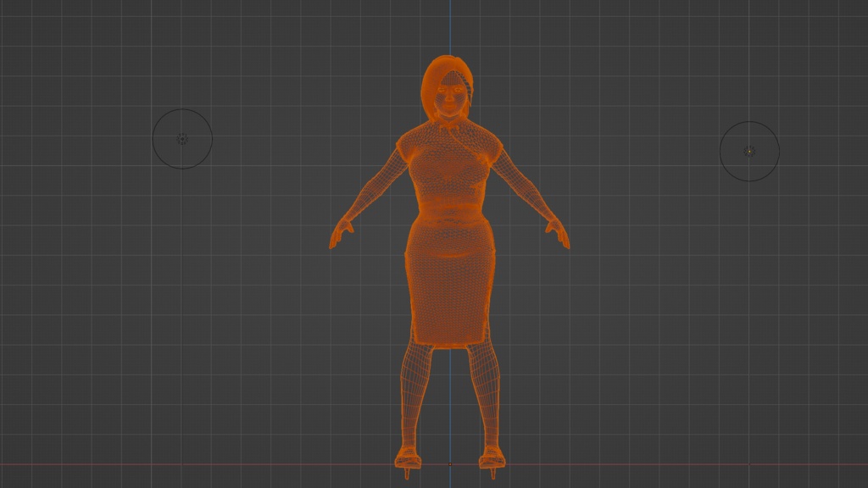Click the character's hair wireframe
The width and height of the screenshot is (868, 488).
pyautogui.click(x=431, y=76)
